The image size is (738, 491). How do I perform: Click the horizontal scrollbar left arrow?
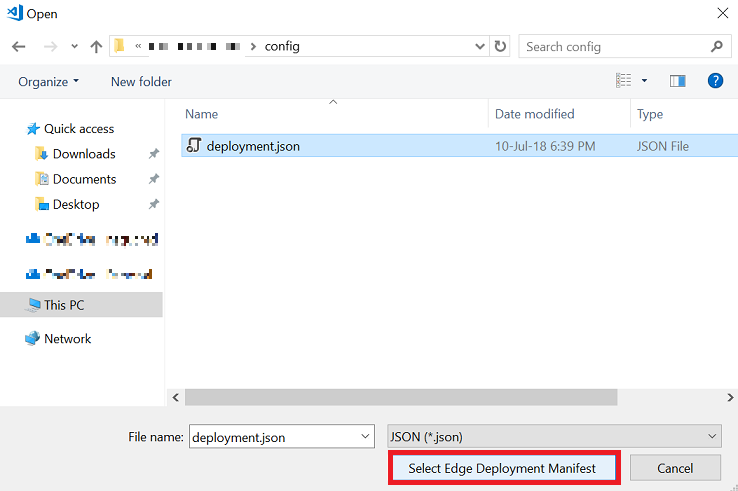point(176,397)
